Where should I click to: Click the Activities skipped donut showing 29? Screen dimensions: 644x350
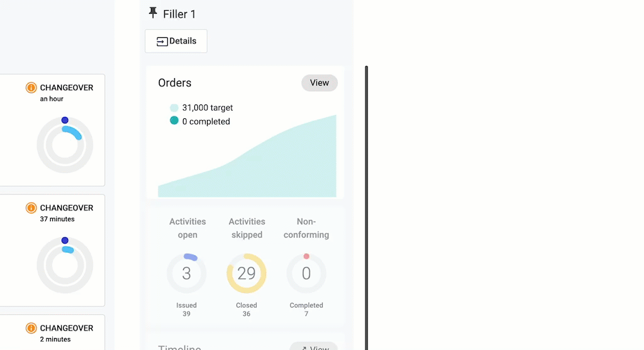tap(247, 273)
